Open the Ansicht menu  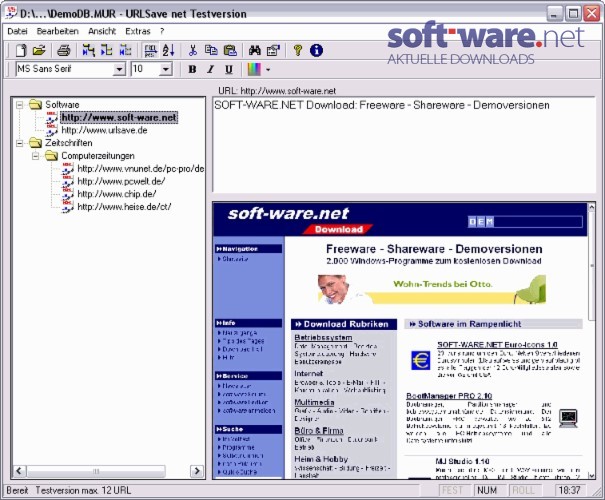pyautogui.click(x=102, y=31)
